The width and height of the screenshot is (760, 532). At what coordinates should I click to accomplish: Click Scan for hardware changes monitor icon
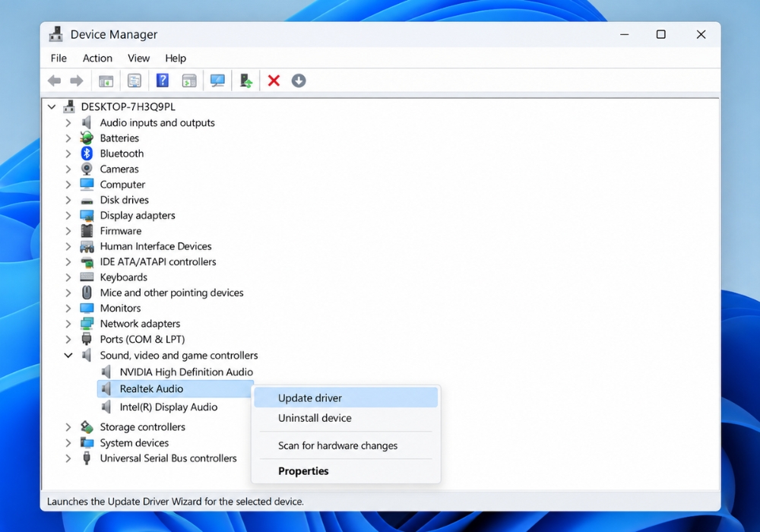[217, 81]
